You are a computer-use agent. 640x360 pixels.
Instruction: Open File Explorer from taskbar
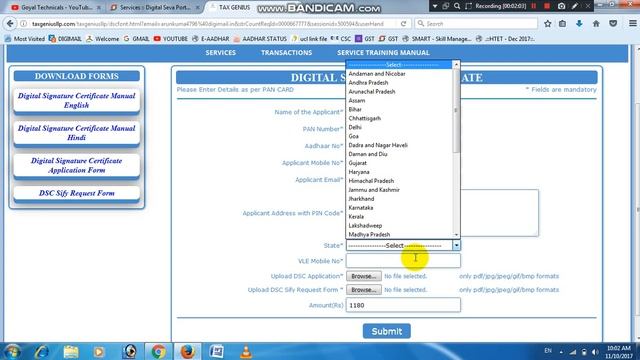[71, 351]
